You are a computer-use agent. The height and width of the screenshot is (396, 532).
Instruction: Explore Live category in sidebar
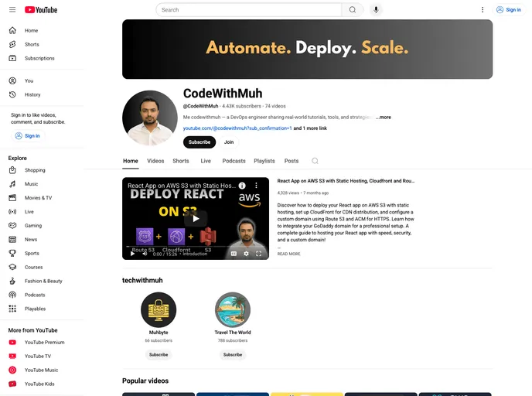coord(42,212)
